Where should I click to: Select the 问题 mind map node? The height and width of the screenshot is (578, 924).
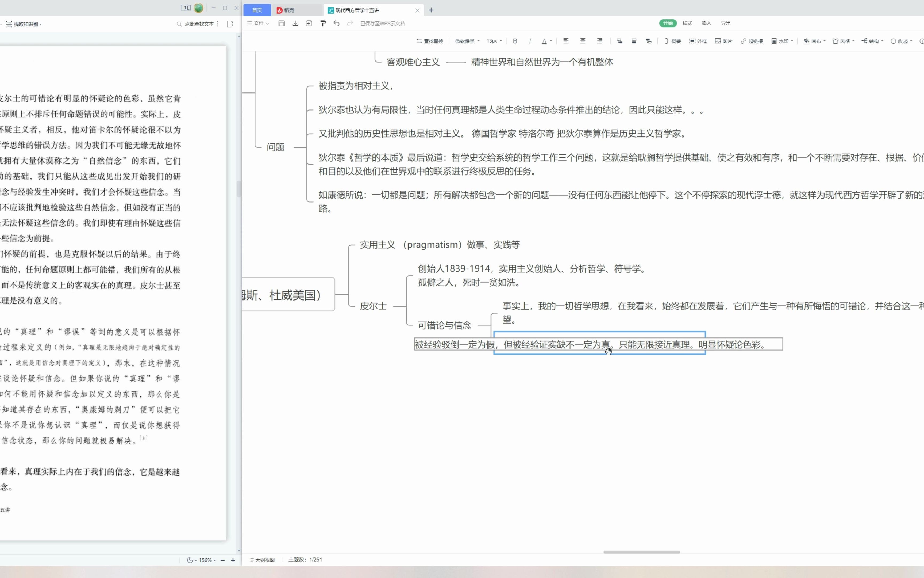tap(275, 147)
